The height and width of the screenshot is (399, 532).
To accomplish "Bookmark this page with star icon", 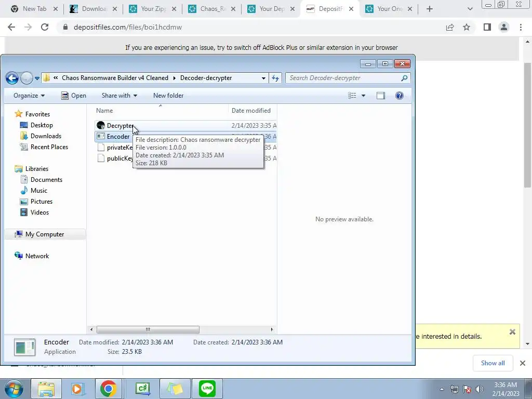I will 467,27.
